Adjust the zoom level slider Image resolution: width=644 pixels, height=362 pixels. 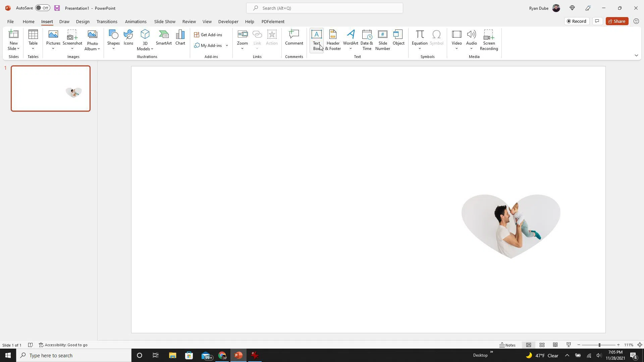point(599,345)
